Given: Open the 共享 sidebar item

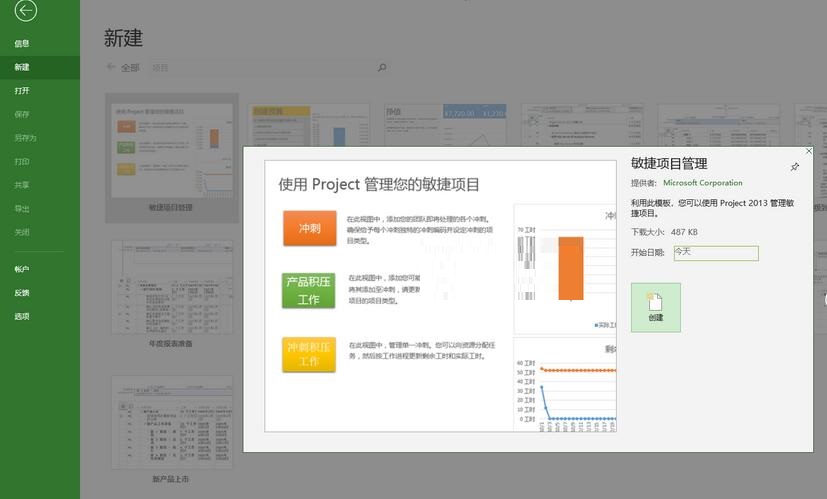Looking at the screenshot, I should pos(22,185).
